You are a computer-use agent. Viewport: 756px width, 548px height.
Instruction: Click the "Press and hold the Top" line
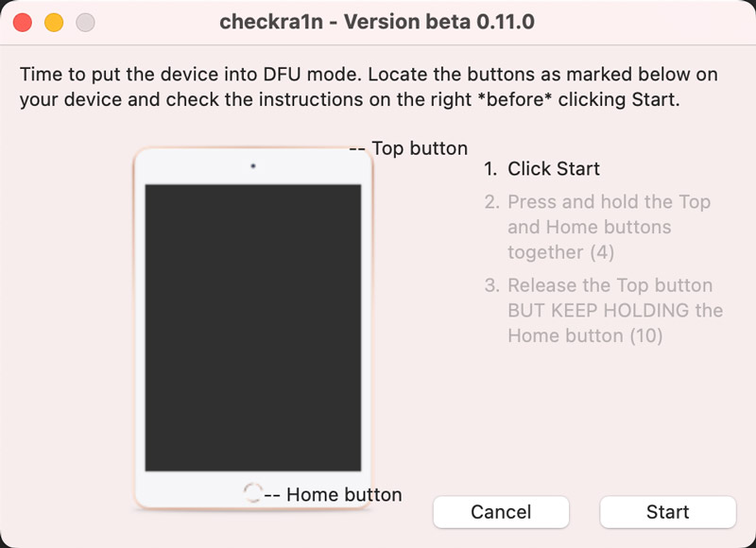pos(609,202)
